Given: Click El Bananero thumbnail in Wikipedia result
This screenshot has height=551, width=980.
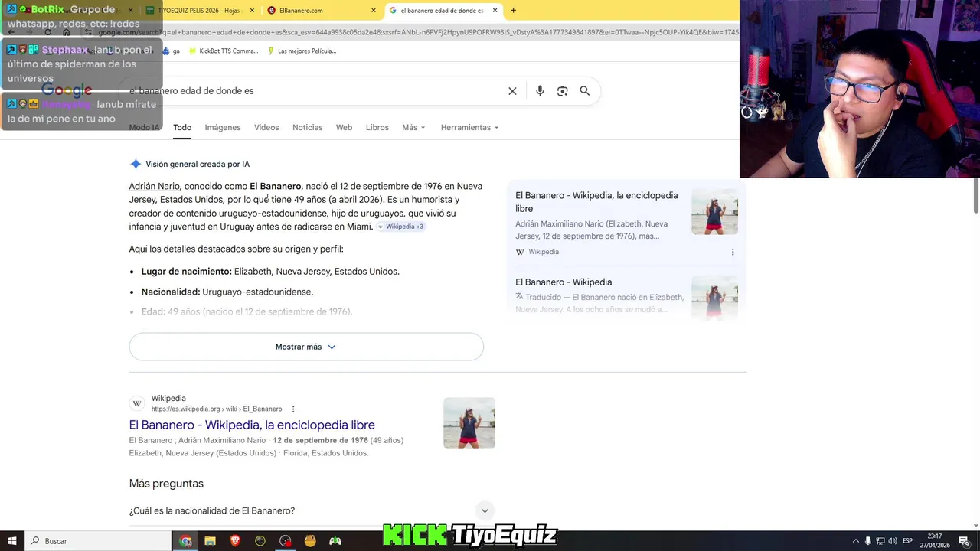Looking at the screenshot, I should pos(469,423).
